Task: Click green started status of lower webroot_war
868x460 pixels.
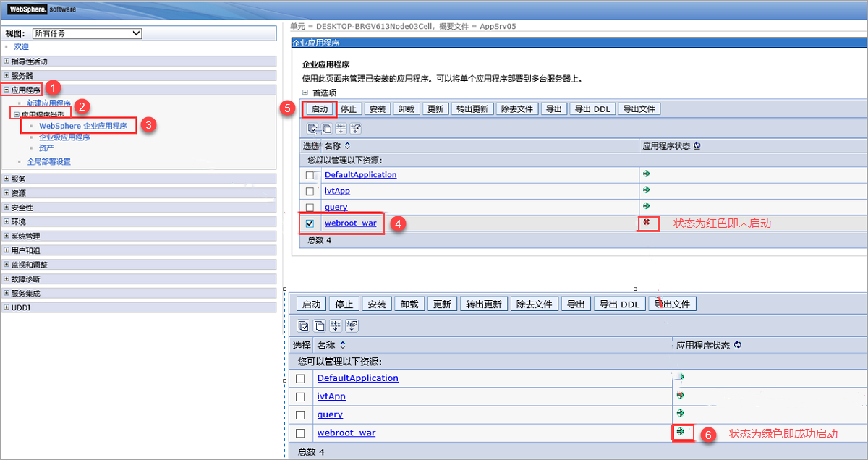Action: [x=680, y=432]
